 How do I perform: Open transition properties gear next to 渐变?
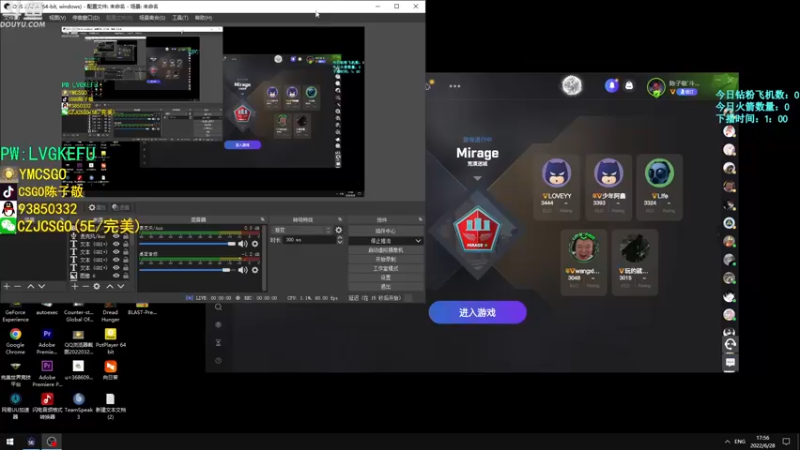click(339, 230)
